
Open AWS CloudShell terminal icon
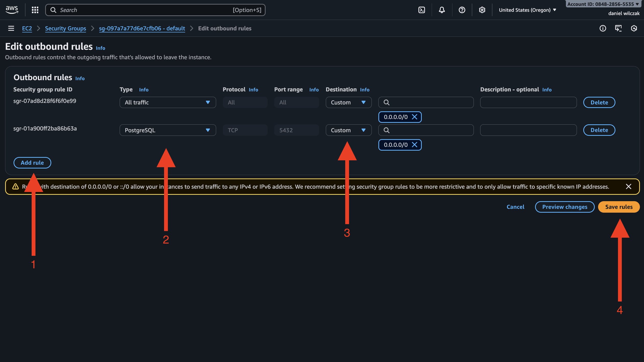pyautogui.click(x=422, y=10)
